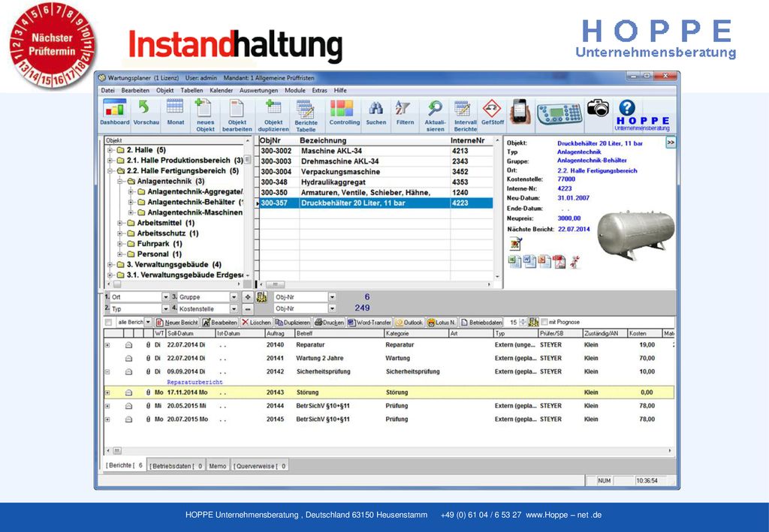The width and height of the screenshot is (769, 532).
Task: Select row '300-348 Hydraulikaggregat'
Action: tap(375, 182)
